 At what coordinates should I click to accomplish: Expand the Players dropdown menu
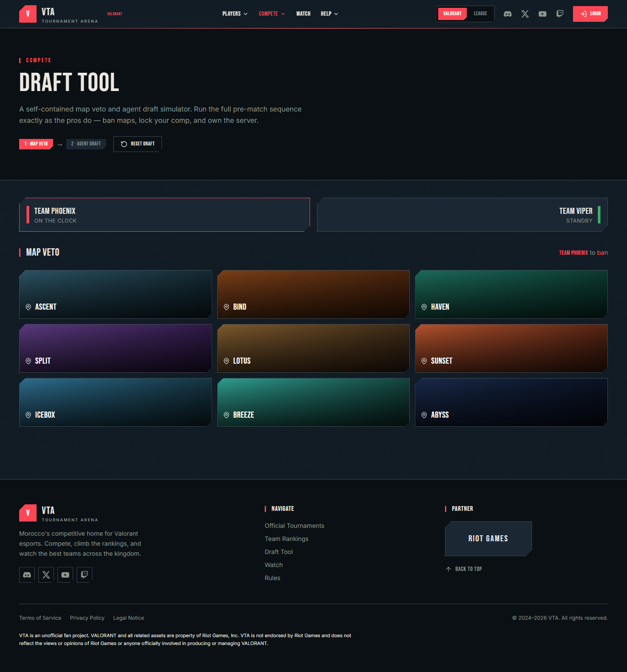235,14
